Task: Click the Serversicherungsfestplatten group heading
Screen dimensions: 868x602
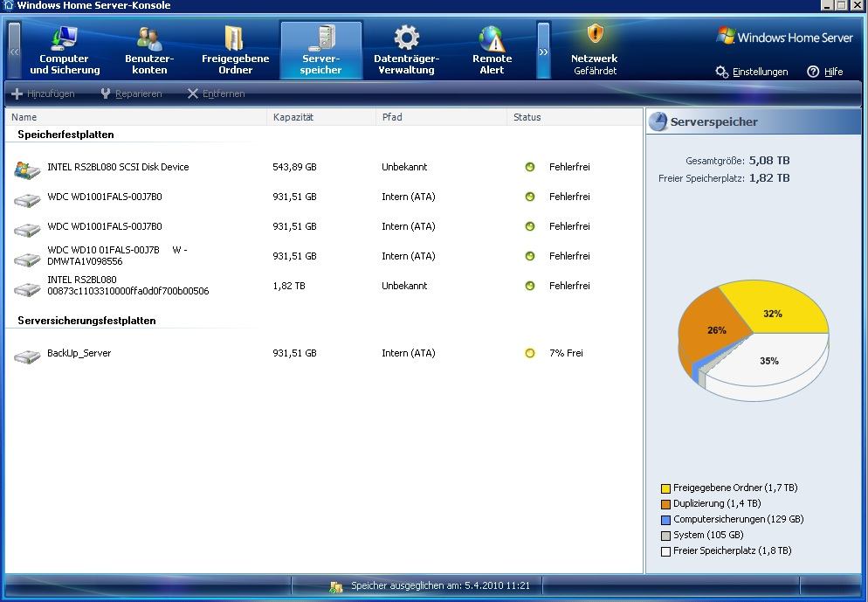Action: coord(87,321)
